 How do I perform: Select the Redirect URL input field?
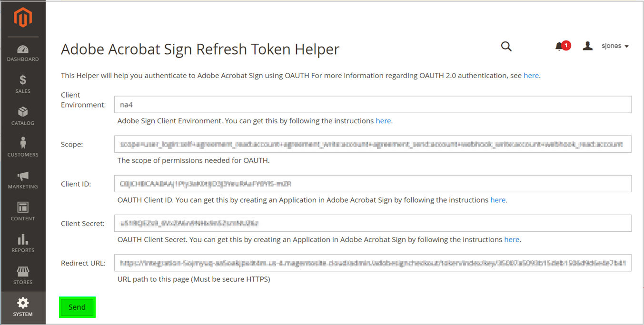[373, 263]
